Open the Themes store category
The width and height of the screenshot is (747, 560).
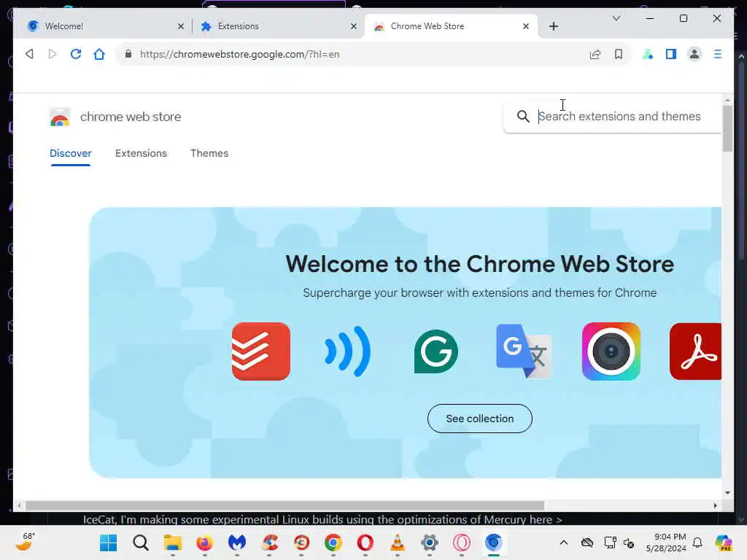(209, 153)
